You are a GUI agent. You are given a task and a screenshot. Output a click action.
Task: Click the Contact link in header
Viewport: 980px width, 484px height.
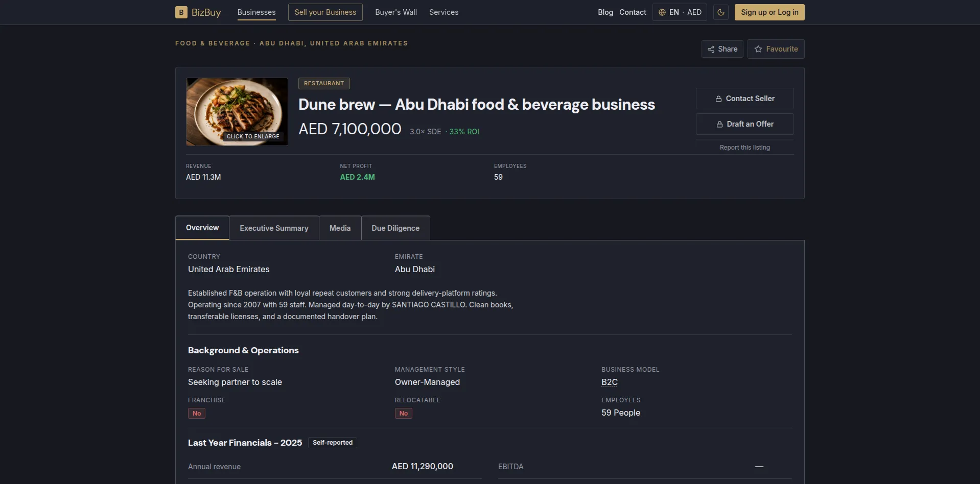pos(633,12)
